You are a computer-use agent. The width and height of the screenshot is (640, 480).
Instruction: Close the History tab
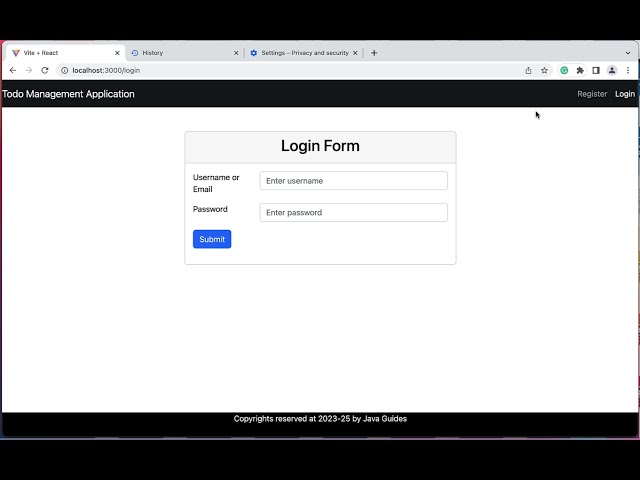(x=236, y=53)
